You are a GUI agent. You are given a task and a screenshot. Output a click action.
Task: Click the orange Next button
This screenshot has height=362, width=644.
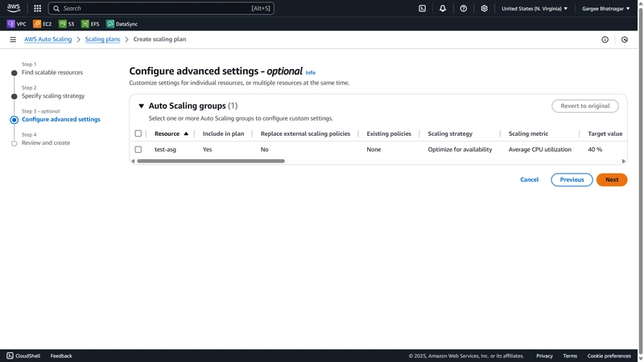click(x=612, y=179)
